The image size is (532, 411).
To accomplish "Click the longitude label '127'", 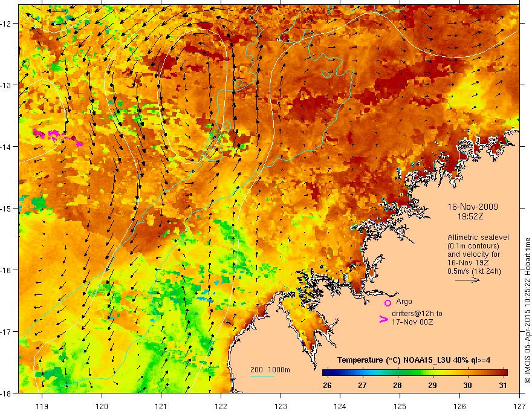I will click(519, 406).
